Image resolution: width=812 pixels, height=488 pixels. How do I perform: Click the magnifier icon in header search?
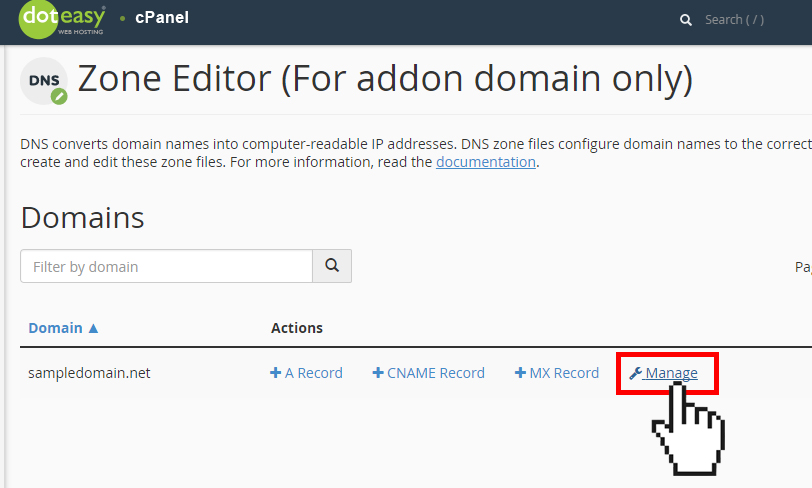coord(686,20)
